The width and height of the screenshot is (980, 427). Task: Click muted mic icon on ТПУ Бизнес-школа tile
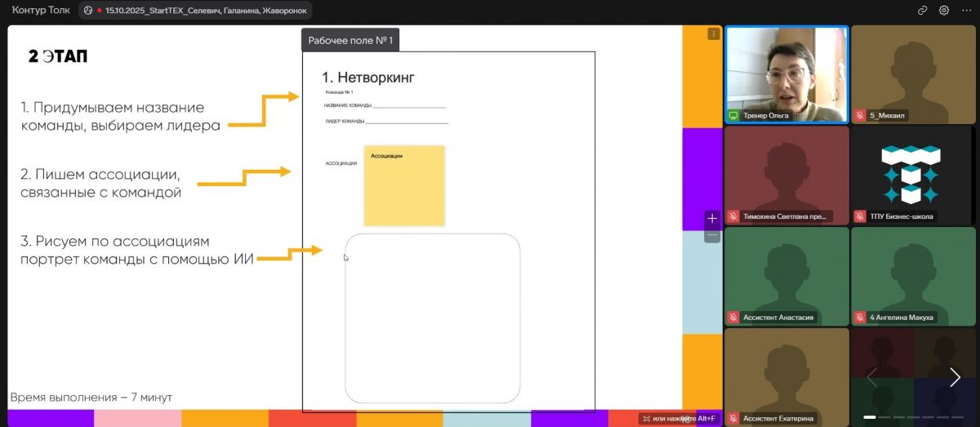[x=860, y=216]
